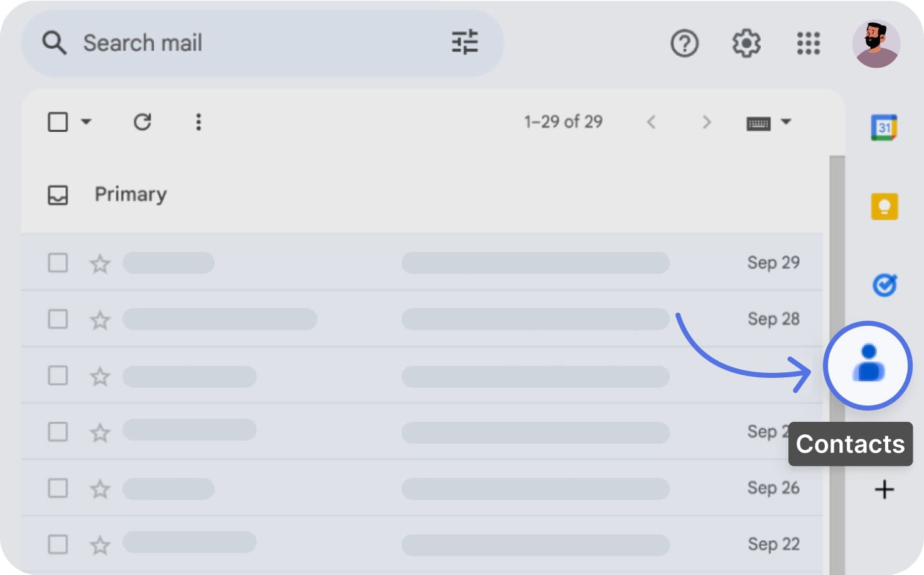Open Gmail settings
Viewport: 924px width, 575px height.
click(x=746, y=43)
